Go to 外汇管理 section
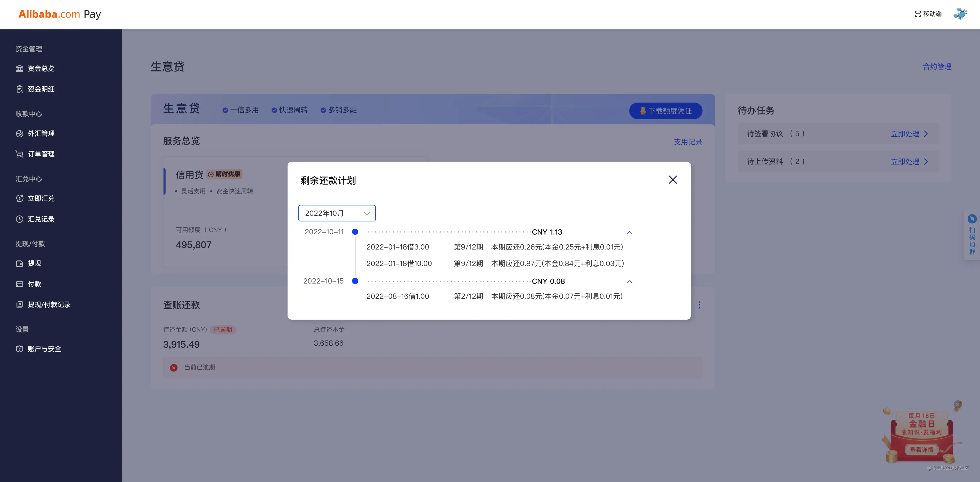The width and height of the screenshot is (980, 482). 41,134
